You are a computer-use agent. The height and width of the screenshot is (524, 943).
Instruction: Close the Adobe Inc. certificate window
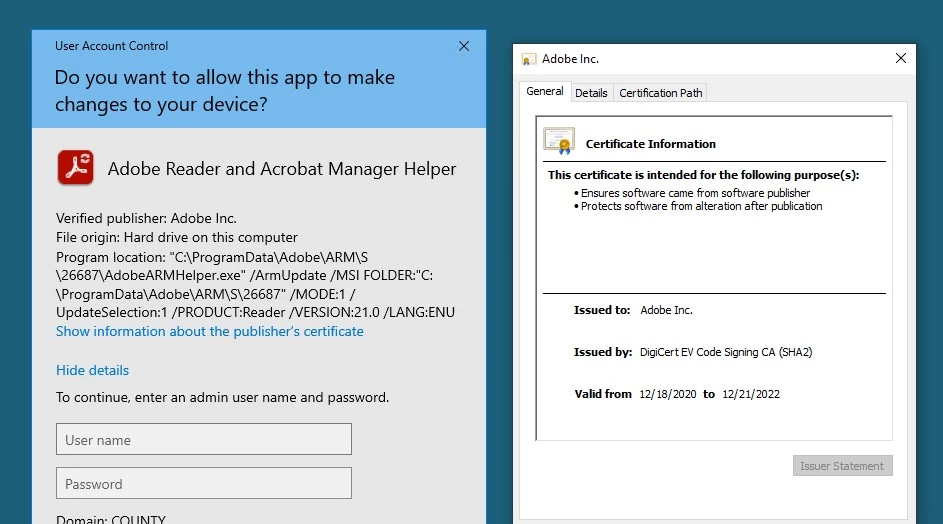900,58
